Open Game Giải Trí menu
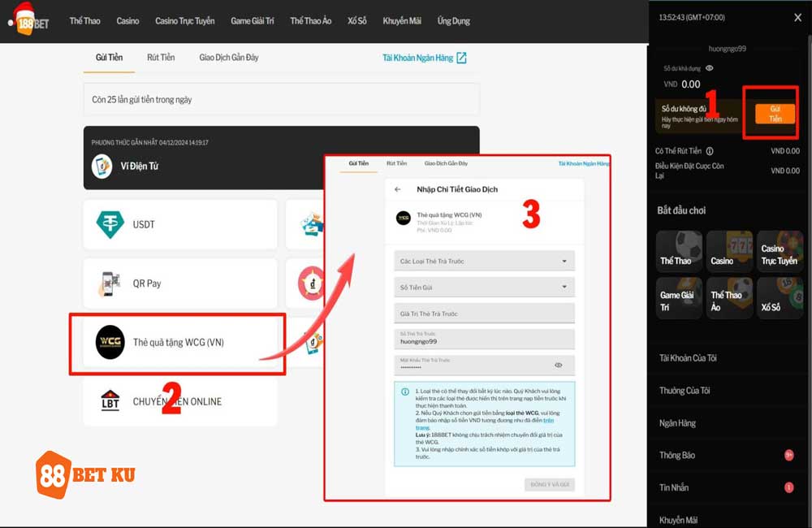The image size is (812, 528). tap(253, 21)
